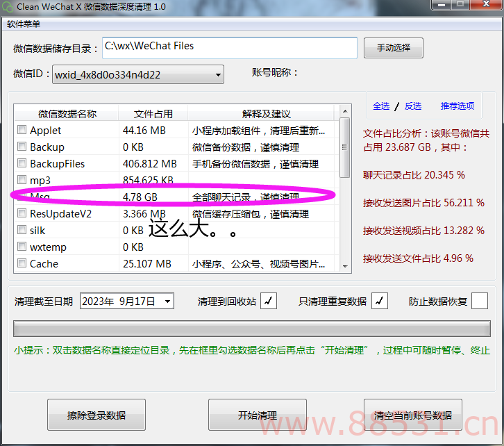Click the 微信数据储存目录 path field

click(x=229, y=48)
